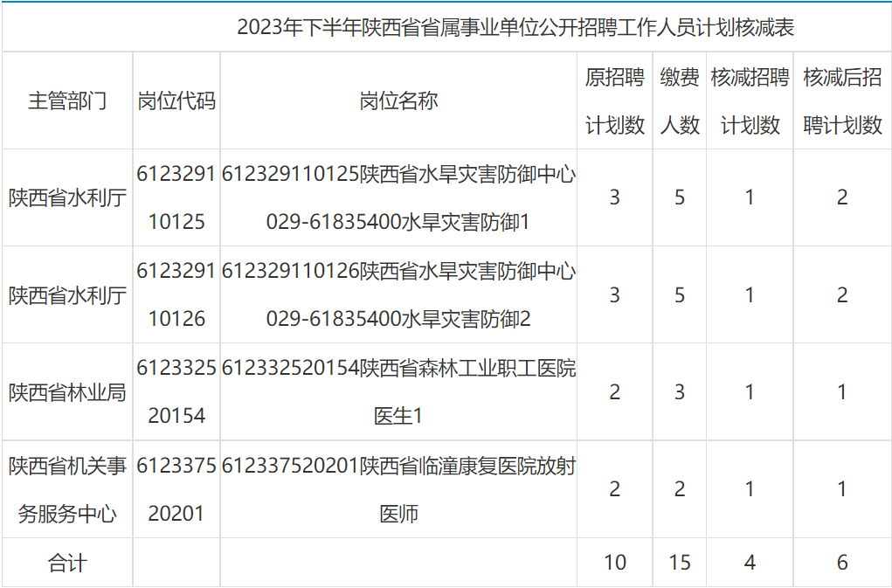Select the 岗位名称 column header

398,100
